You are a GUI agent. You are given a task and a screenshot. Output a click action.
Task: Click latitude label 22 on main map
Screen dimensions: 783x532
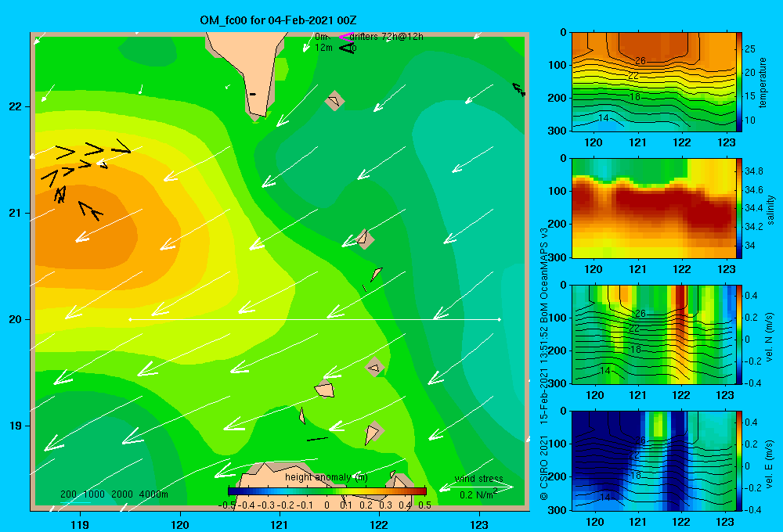click(15, 106)
